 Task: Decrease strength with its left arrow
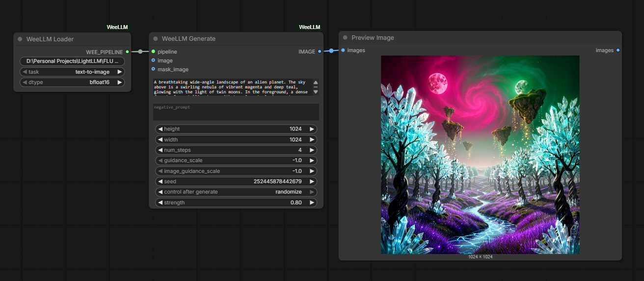[x=160, y=202]
